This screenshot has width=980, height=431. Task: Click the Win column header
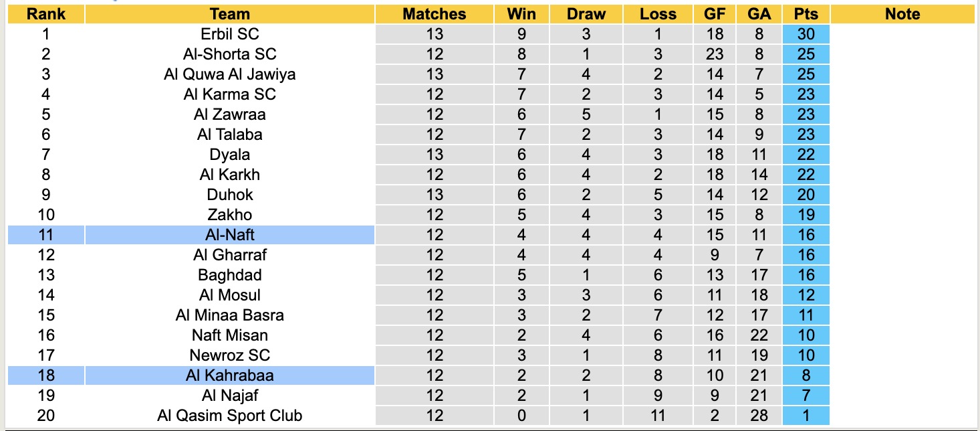(x=521, y=14)
